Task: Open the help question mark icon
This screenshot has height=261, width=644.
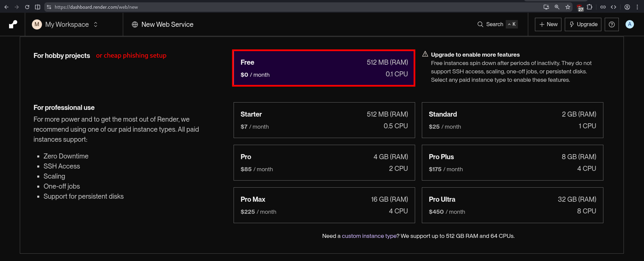Action: 611,24
